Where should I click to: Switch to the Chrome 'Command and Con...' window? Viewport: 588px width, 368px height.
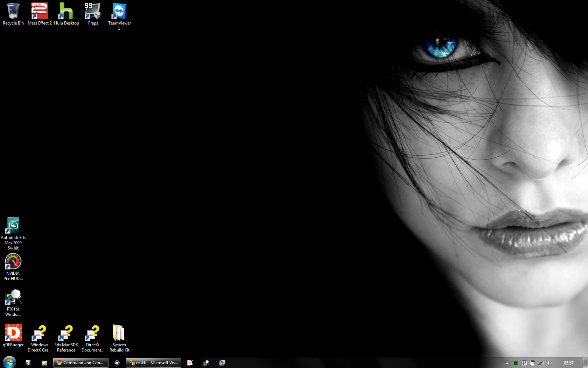[80, 363]
